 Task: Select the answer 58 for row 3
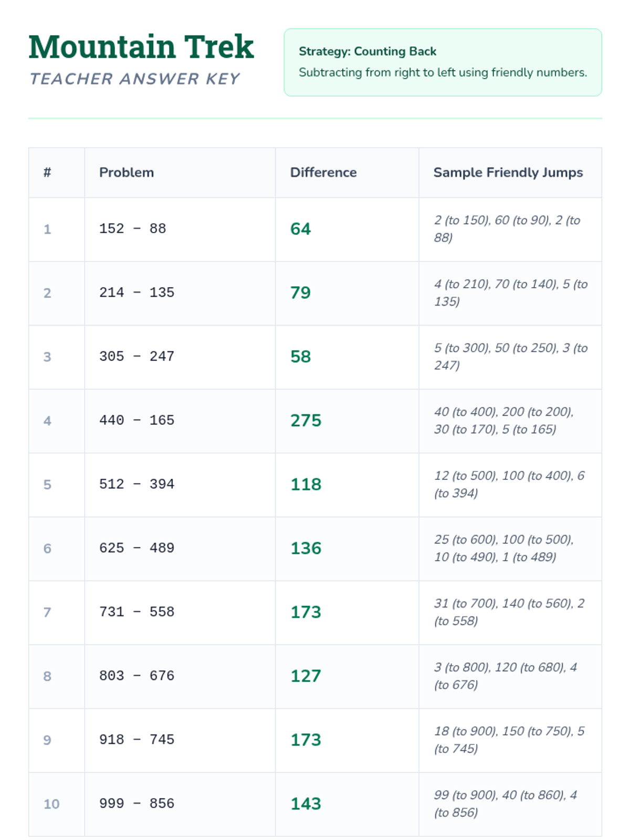tap(301, 356)
